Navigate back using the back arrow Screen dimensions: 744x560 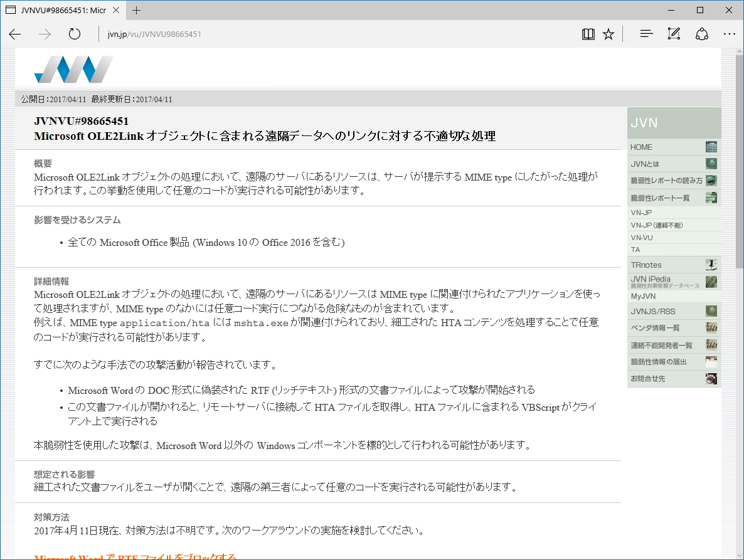click(14, 34)
